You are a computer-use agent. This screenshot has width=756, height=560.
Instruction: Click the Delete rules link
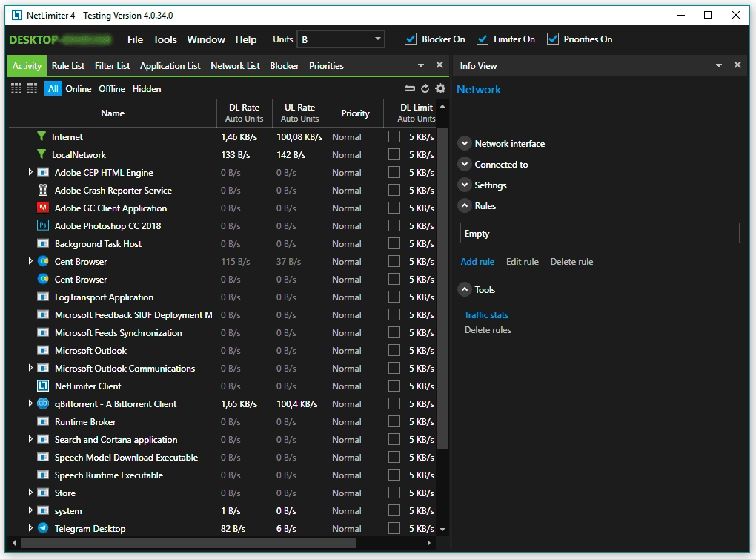488,330
